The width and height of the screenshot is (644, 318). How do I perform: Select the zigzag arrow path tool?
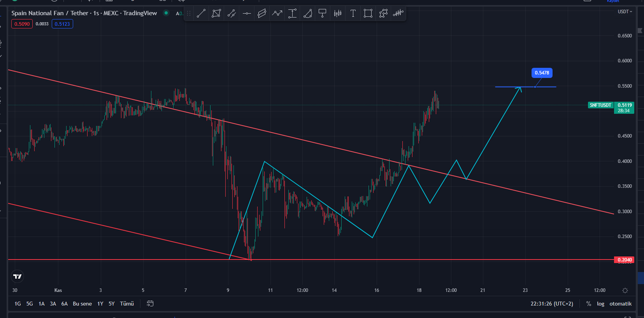[277, 13]
